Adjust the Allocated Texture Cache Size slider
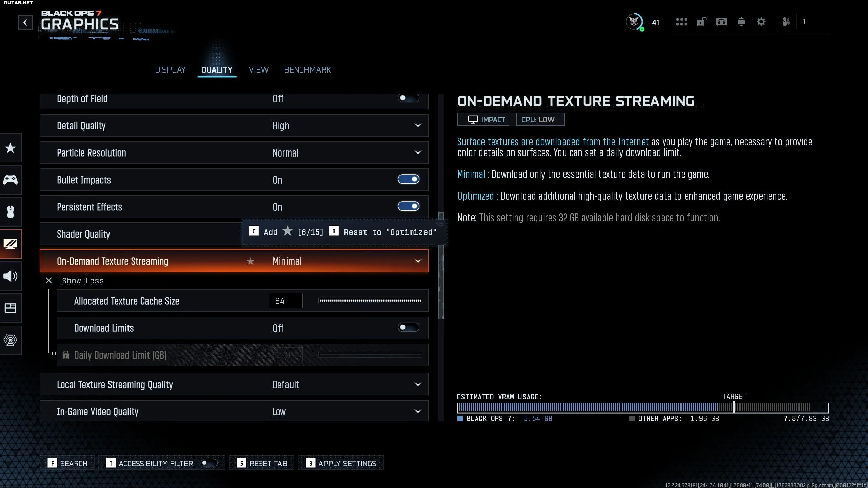The height and width of the screenshot is (488, 868). coord(370,301)
